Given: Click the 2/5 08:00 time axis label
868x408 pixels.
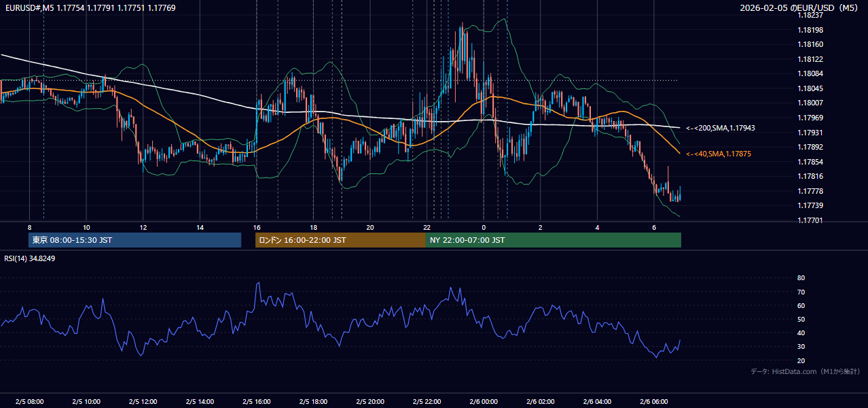Looking at the screenshot, I should [29, 401].
